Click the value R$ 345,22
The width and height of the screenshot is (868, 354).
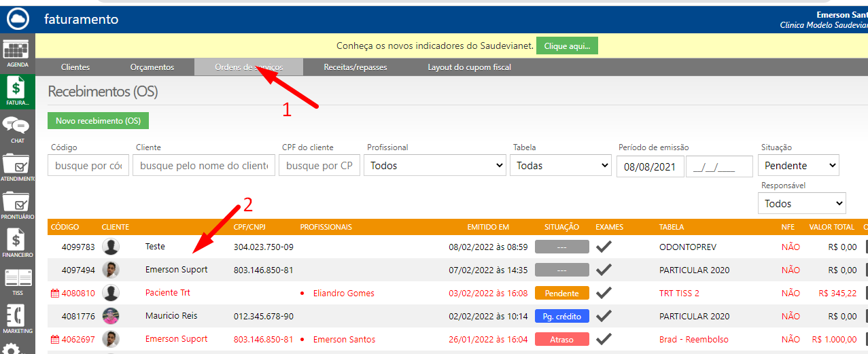837,293
